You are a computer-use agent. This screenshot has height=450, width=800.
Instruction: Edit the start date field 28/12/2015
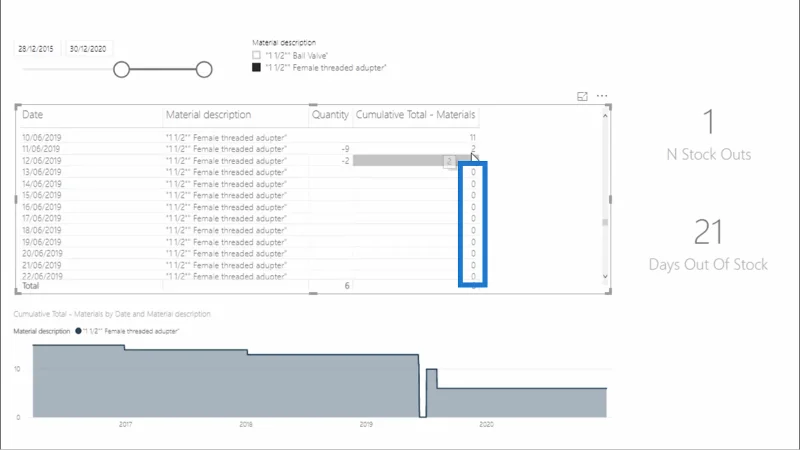pyautogui.click(x=36, y=49)
